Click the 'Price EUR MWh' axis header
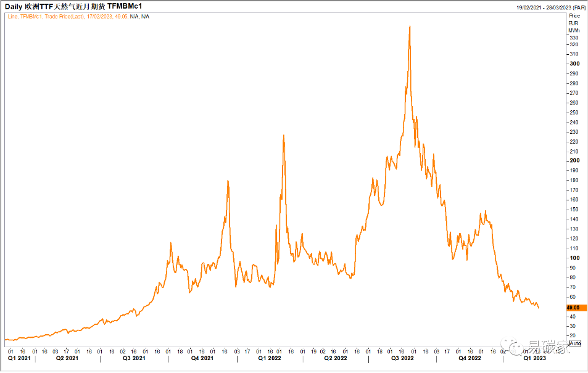Viewport: 588px width, 373px height. [574, 22]
